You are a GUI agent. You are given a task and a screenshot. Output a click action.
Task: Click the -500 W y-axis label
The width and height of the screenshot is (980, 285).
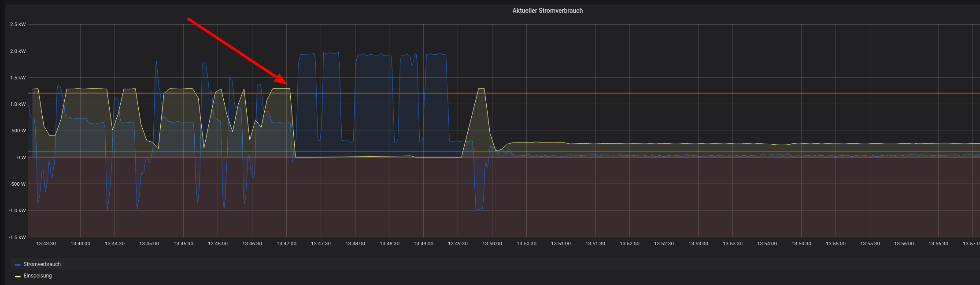point(18,184)
